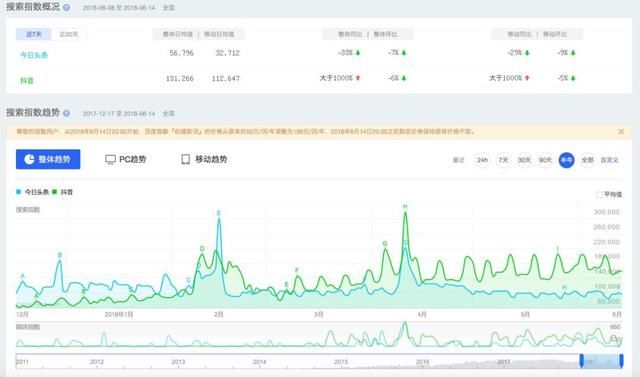Image resolution: width=640 pixels, height=377 pixels.
Task: Click the right handle of timeline slider
Action: tap(621, 360)
